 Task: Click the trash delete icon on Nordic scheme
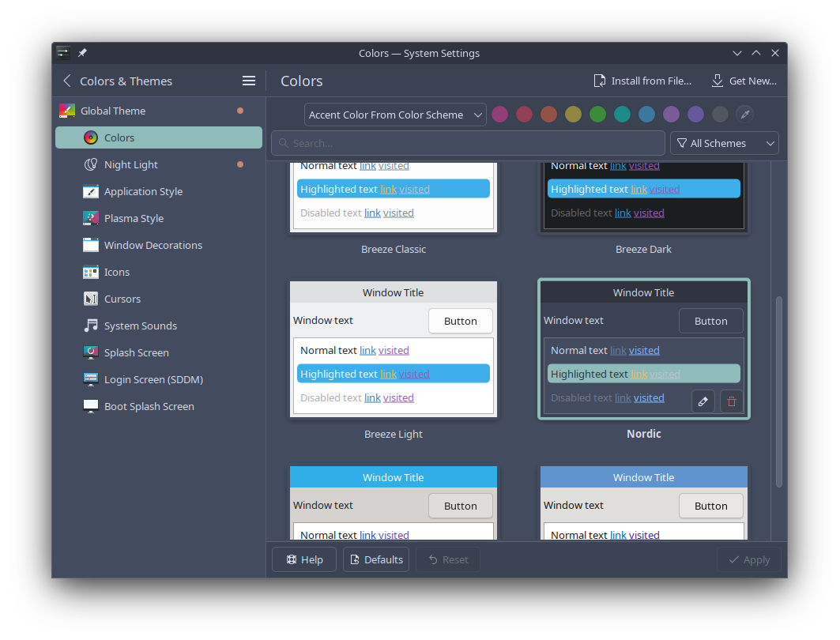point(731,401)
